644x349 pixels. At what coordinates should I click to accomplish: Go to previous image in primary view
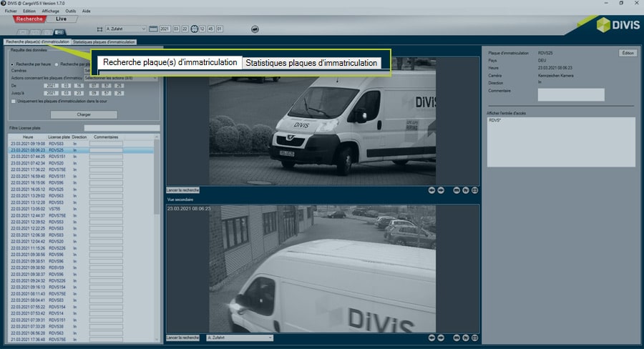click(x=431, y=190)
